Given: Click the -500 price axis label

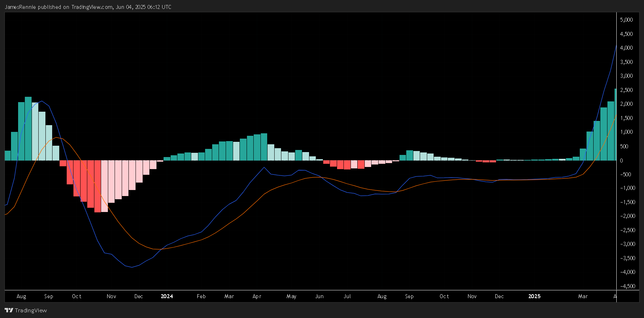Looking at the screenshot, I should [626, 174].
